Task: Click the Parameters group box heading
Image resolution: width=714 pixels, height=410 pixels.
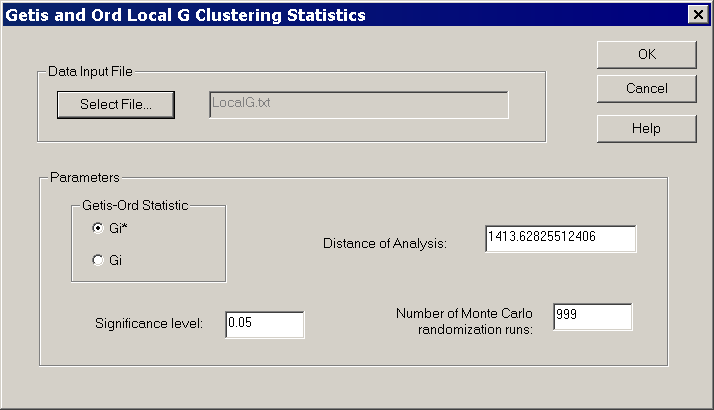Action: (x=85, y=177)
